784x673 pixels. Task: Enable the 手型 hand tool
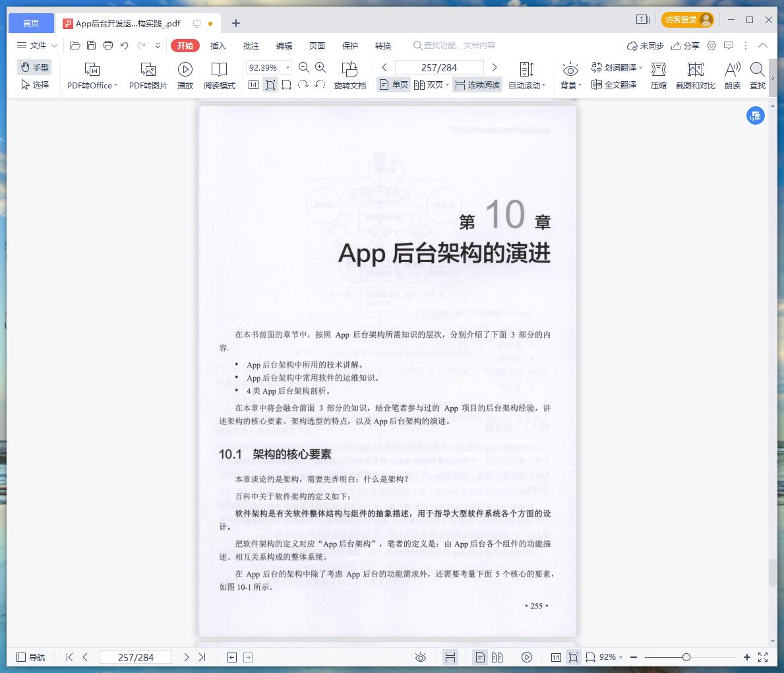pos(34,67)
